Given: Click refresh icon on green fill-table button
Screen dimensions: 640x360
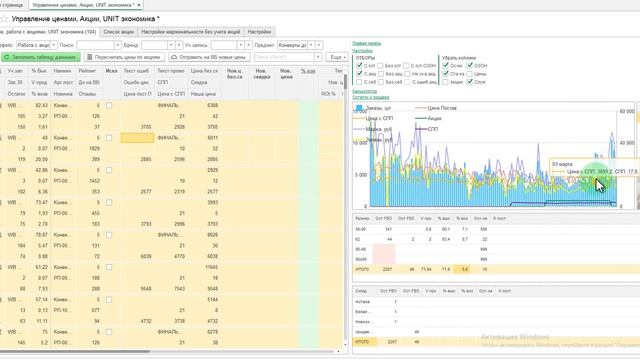Looking at the screenshot, I should pyautogui.click(x=7, y=57).
